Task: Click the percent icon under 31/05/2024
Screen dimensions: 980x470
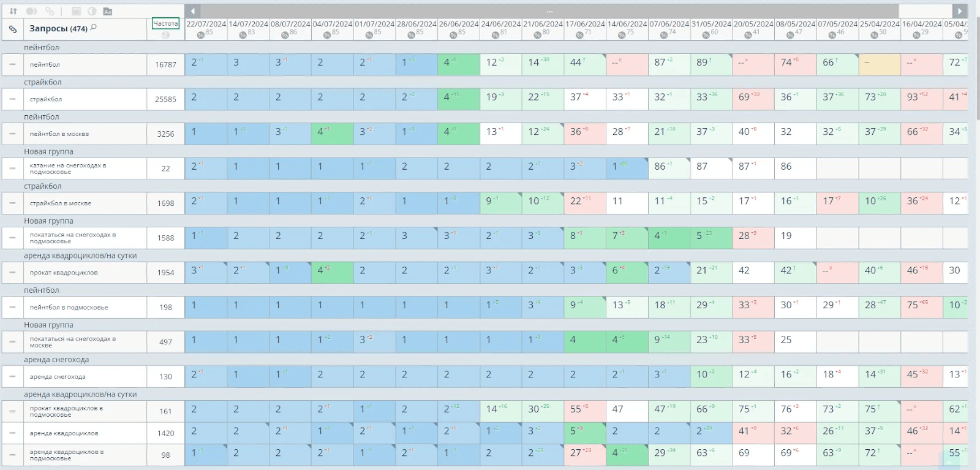Action: (706, 35)
